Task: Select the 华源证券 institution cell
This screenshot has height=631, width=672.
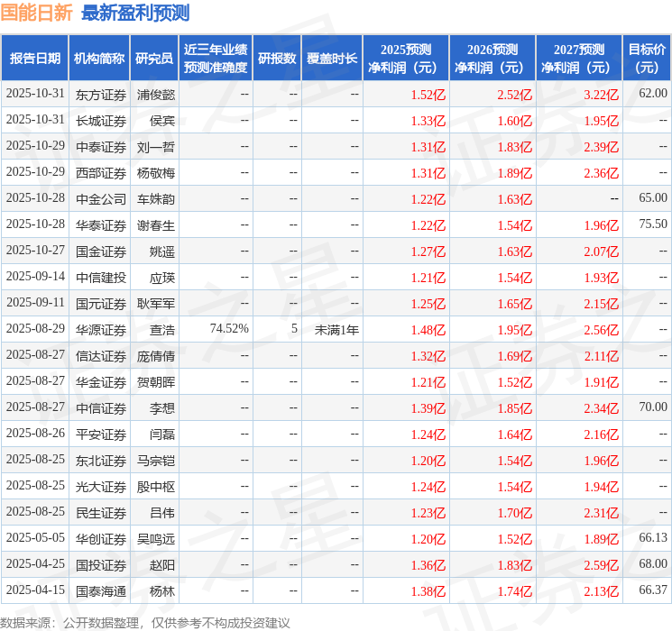Action: (101, 330)
